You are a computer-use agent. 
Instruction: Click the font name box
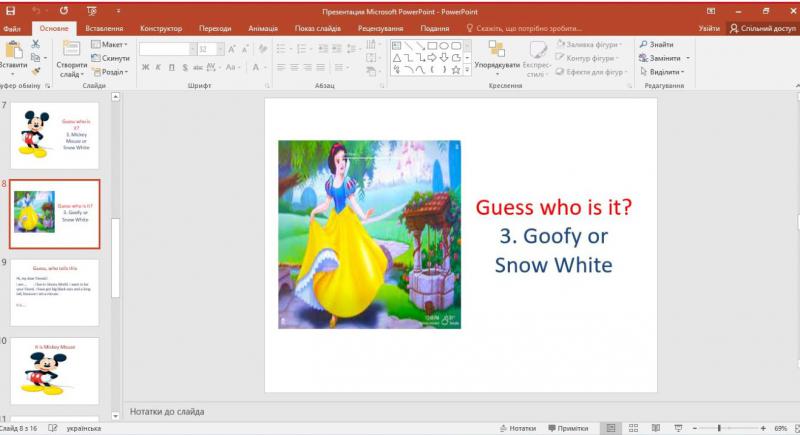click(164, 49)
